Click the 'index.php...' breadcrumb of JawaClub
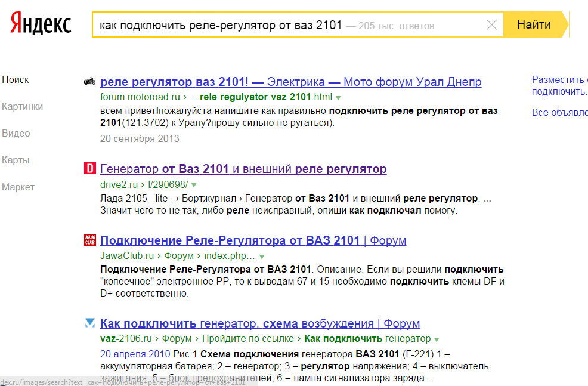Image resolution: width=588 pixels, height=386 pixels. click(230, 256)
